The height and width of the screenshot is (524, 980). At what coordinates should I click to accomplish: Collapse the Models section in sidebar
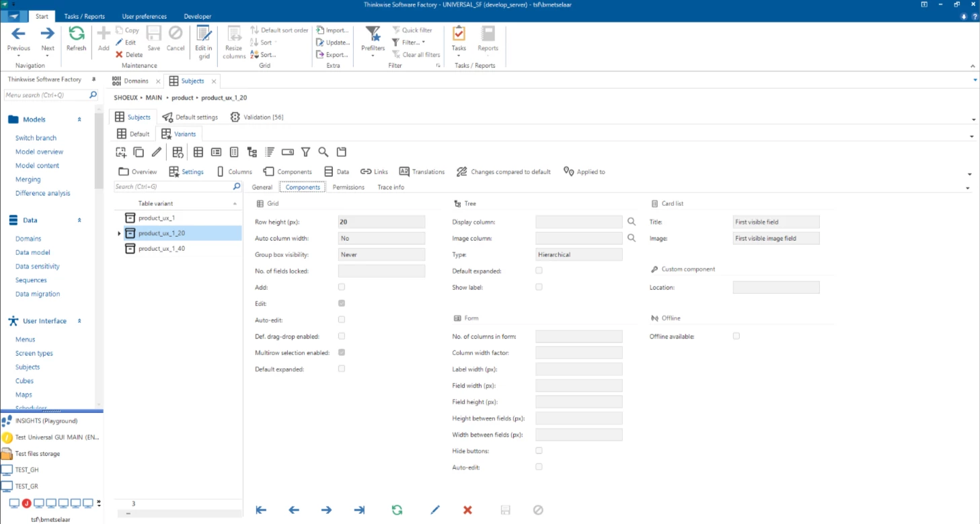click(x=79, y=120)
